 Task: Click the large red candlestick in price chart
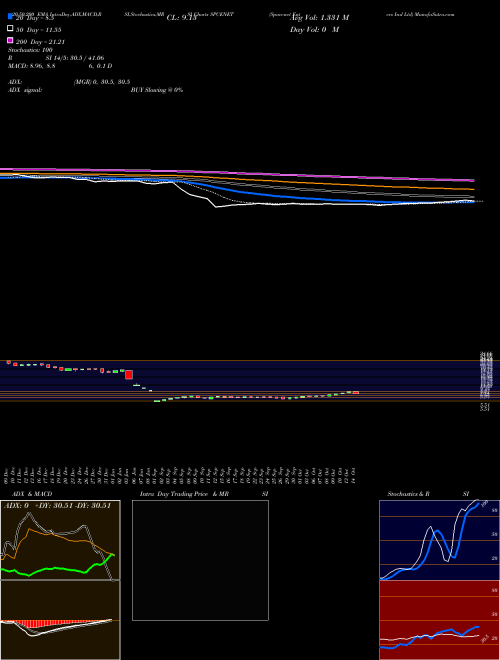point(129,375)
